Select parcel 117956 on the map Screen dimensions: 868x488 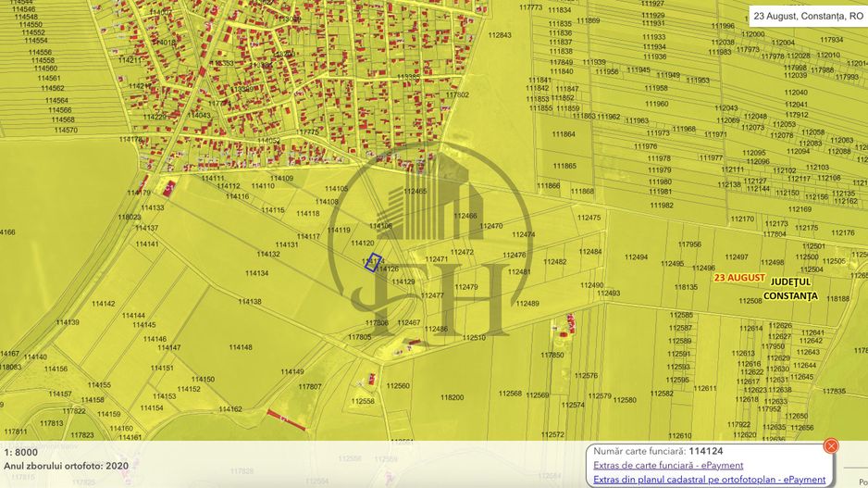[x=689, y=244]
